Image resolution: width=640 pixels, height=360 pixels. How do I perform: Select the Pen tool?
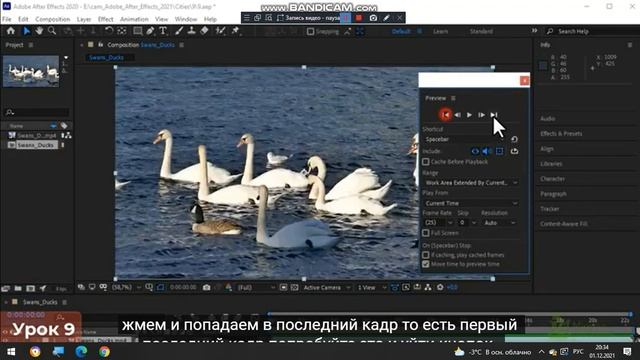coord(151,31)
